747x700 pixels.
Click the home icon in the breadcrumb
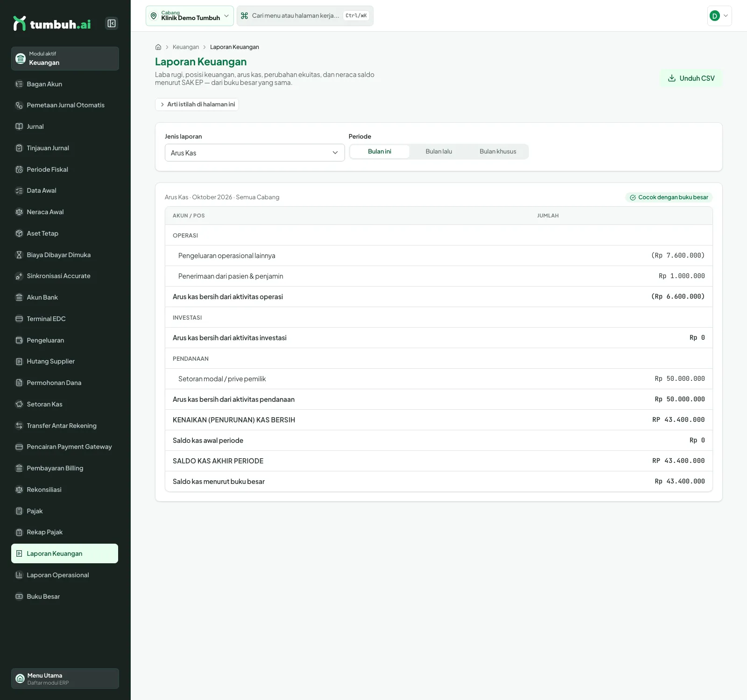point(158,47)
